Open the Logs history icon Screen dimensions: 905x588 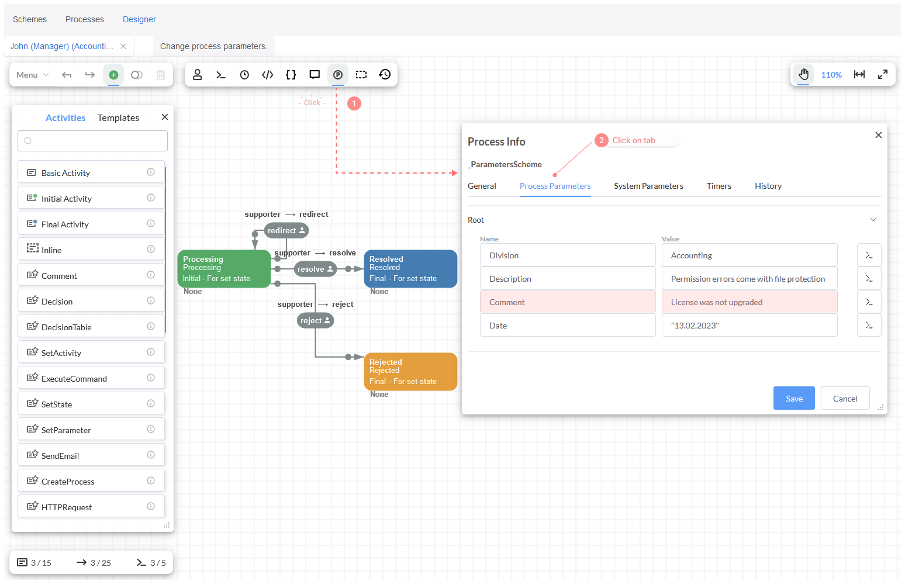(385, 75)
